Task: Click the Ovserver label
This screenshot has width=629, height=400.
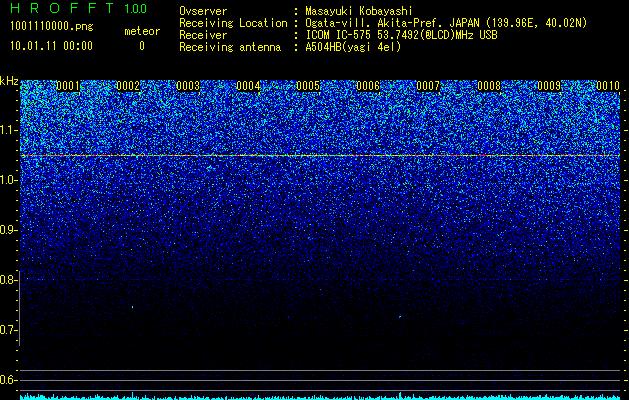Action: coord(203,11)
